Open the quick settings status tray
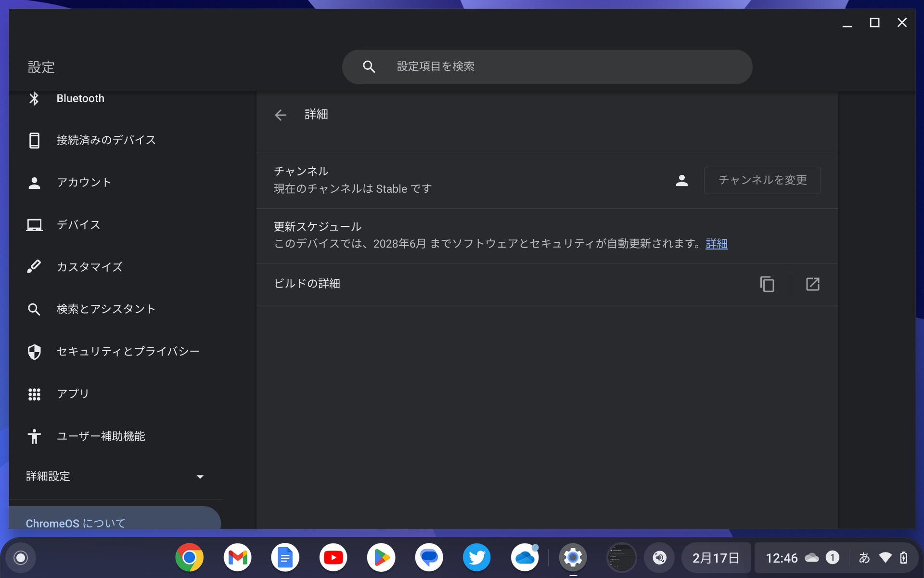 pyautogui.click(x=818, y=557)
